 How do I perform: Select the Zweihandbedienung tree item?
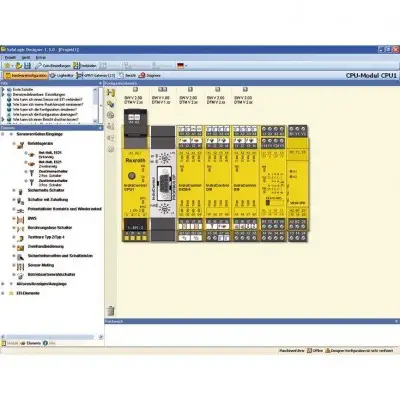(45, 246)
